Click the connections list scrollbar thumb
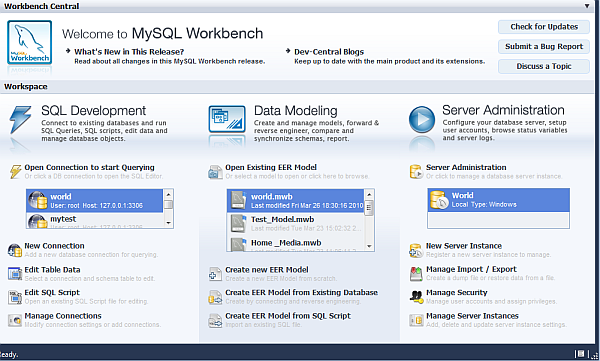600x361 pixels. [x=168, y=205]
